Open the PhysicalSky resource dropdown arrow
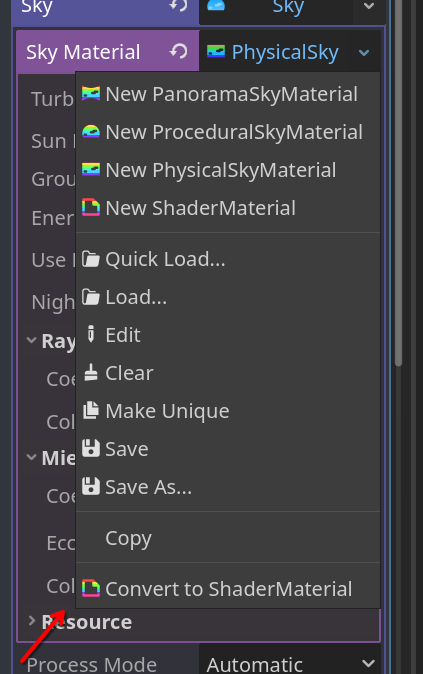 (364, 52)
